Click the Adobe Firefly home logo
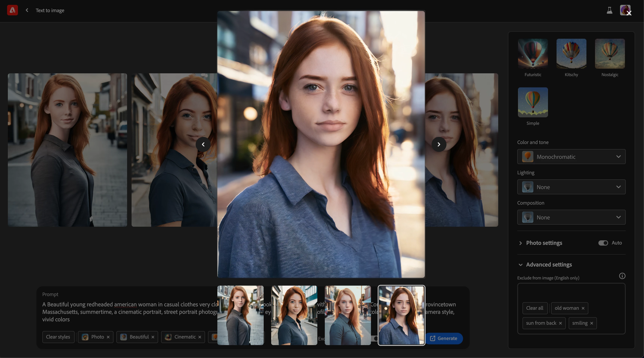Screen dimensions: 644x358 [12, 10]
